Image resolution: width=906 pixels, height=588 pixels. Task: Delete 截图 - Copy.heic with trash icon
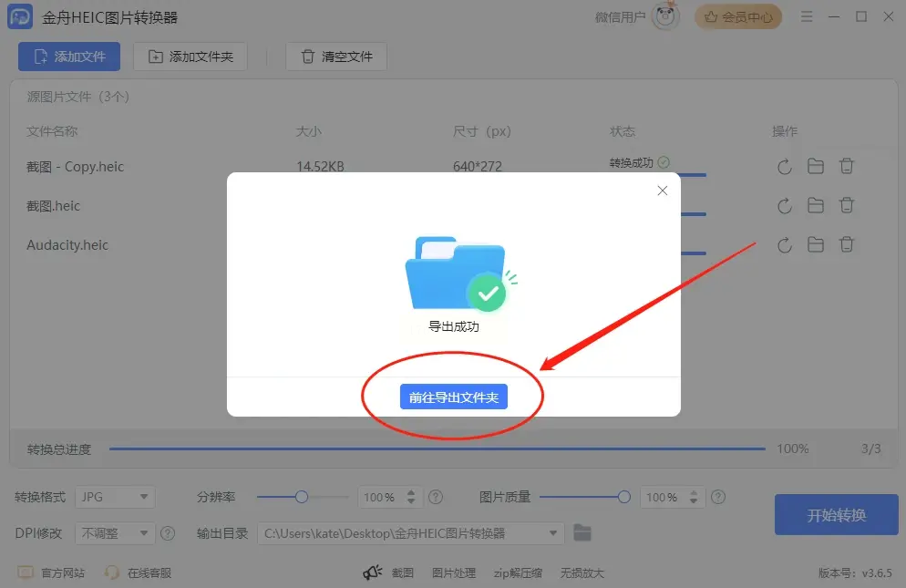pyautogui.click(x=847, y=167)
